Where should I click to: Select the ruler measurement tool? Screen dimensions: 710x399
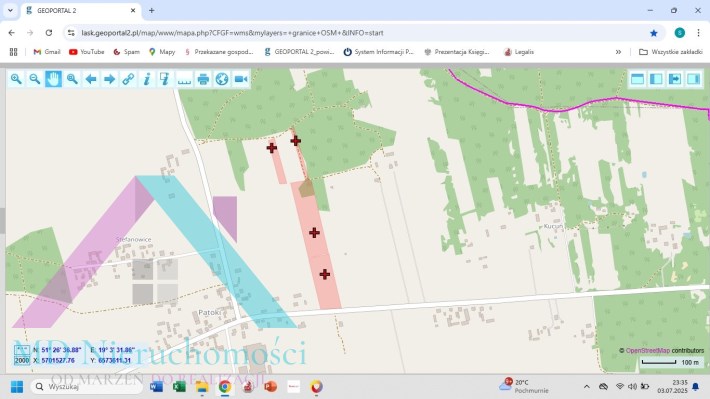pyautogui.click(x=184, y=79)
